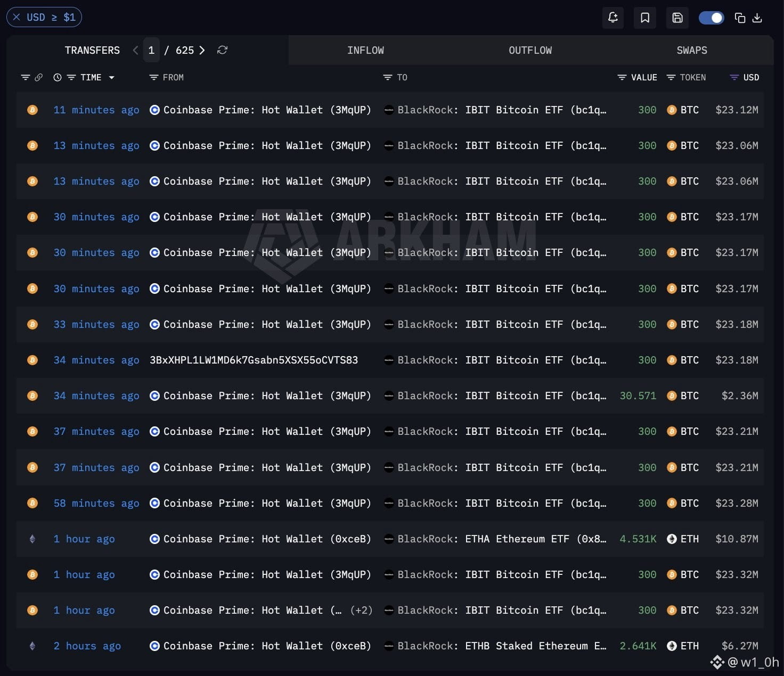Click the Coinbase logo in the 58 minutes ago row
The image size is (784, 676).
point(154,504)
